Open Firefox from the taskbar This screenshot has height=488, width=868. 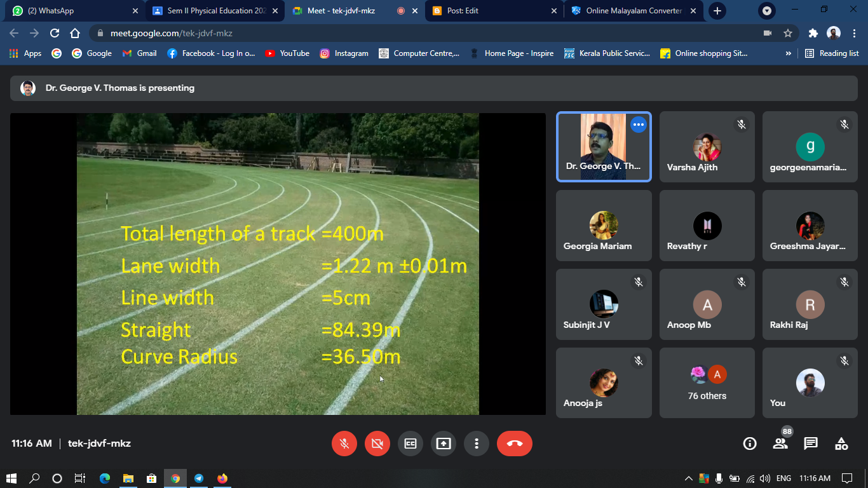(222, 478)
